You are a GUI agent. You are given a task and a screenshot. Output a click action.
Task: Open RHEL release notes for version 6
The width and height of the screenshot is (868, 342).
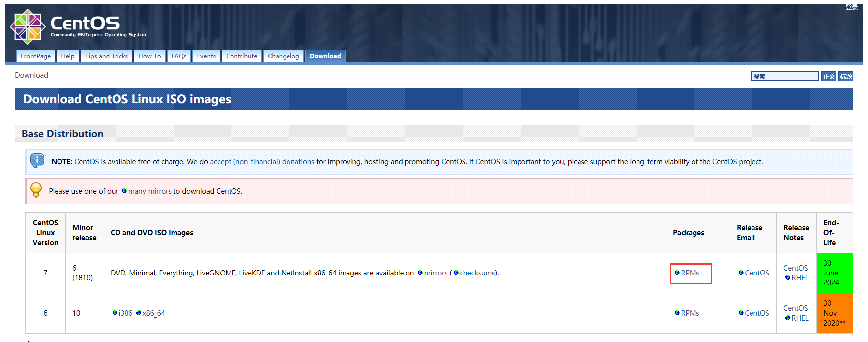coord(800,318)
